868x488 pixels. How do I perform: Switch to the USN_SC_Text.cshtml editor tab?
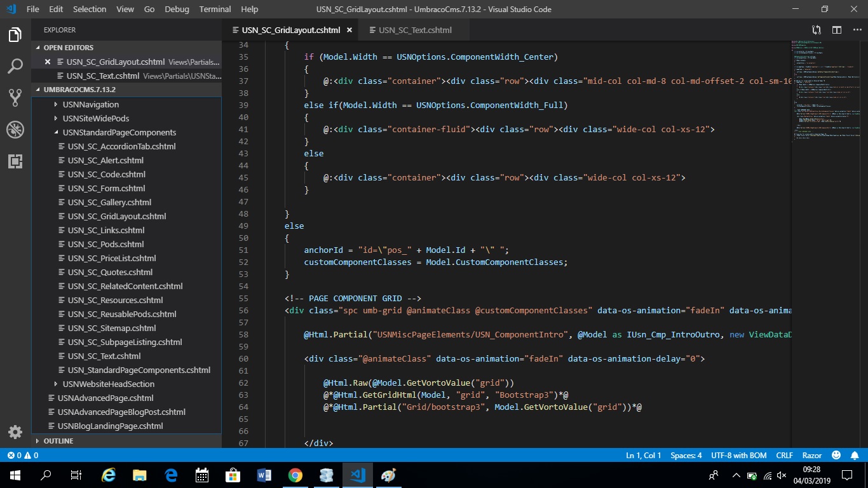pos(415,30)
